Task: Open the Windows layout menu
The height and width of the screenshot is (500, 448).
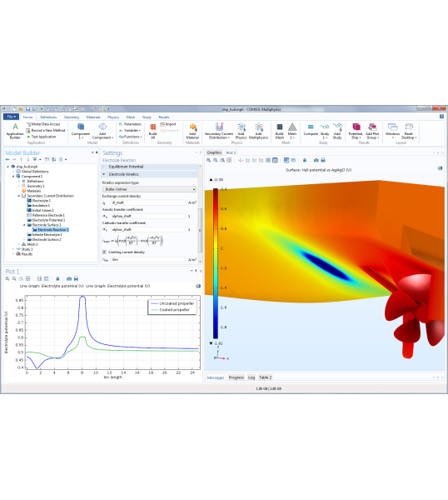Action: pyautogui.click(x=392, y=131)
